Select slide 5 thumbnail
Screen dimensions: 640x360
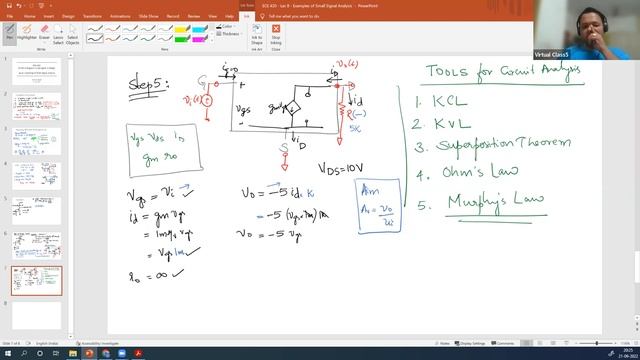pyautogui.click(x=37, y=211)
